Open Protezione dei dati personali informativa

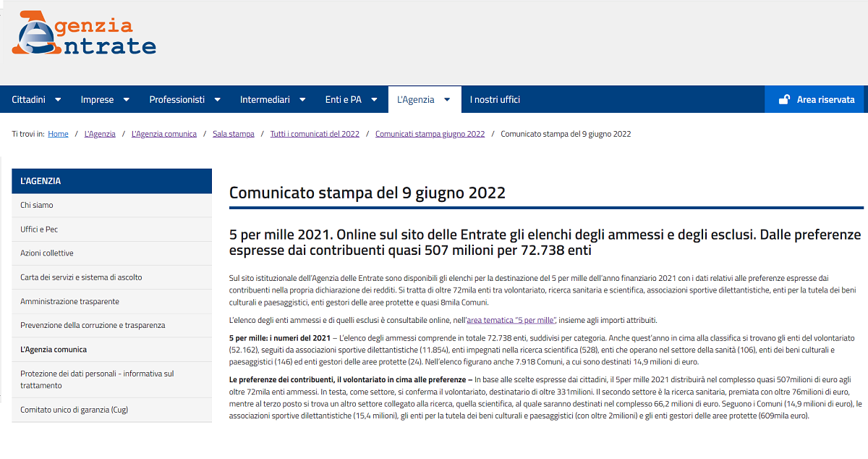[112, 379]
